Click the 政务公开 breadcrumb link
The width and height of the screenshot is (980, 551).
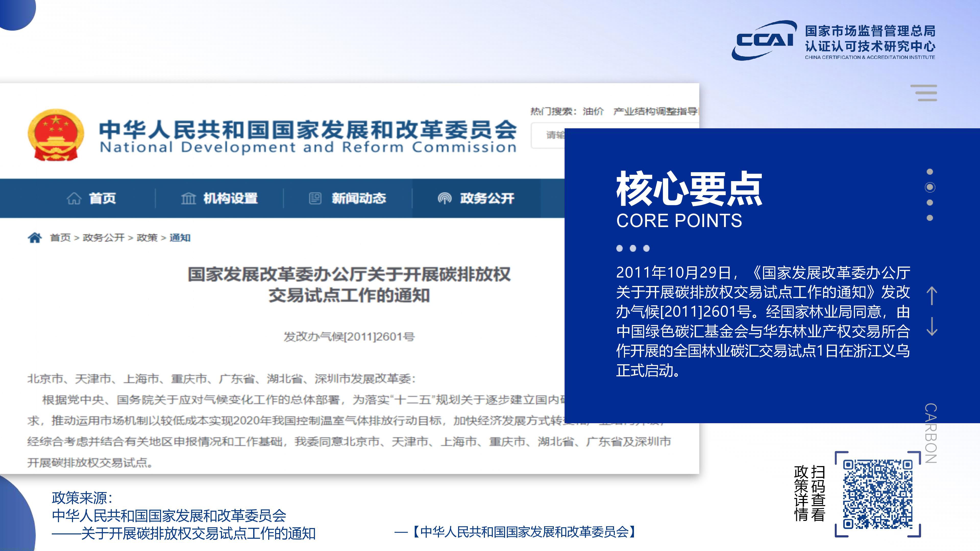103,238
